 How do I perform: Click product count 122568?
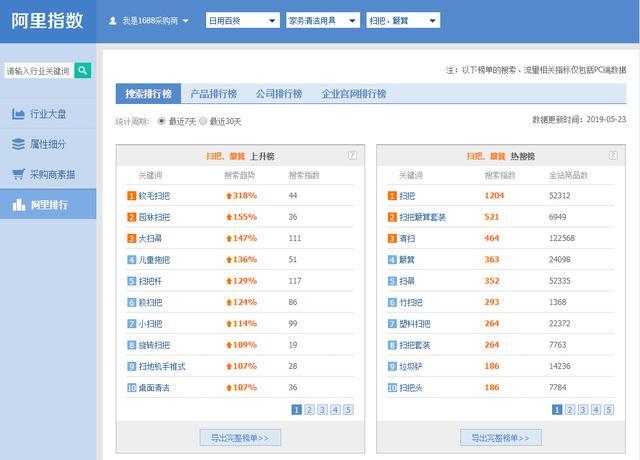tap(562, 238)
